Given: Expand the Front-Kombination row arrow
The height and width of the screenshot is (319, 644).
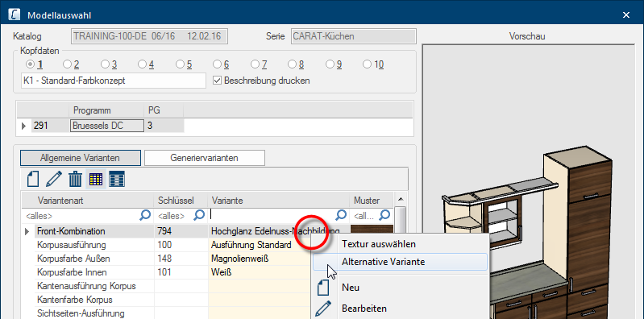Looking at the screenshot, I should pos(27,231).
